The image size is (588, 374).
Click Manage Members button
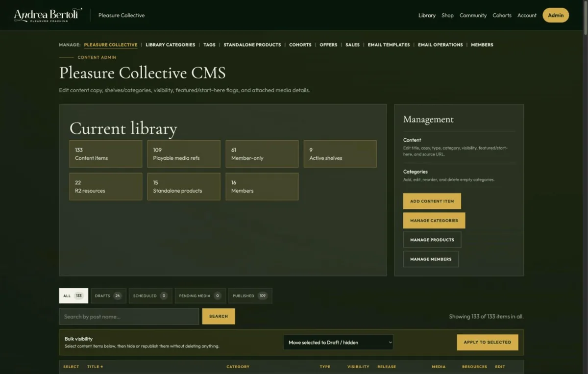431,259
